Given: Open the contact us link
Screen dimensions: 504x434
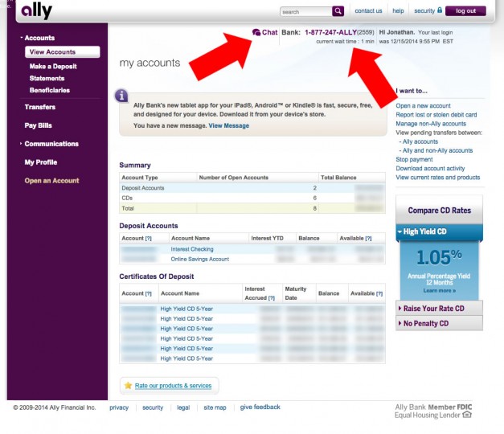Looking at the screenshot, I should point(368,10).
